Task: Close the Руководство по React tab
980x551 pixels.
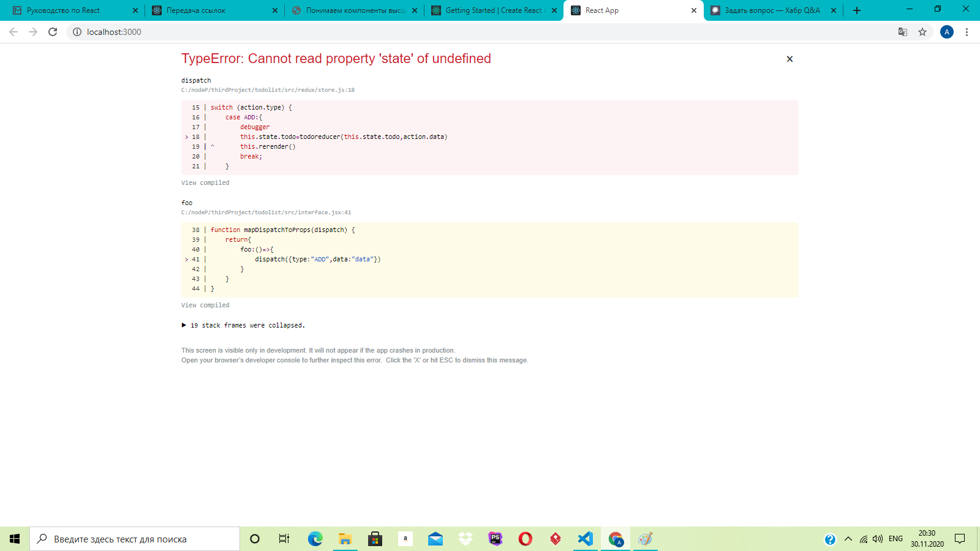Action: click(135, 10)
